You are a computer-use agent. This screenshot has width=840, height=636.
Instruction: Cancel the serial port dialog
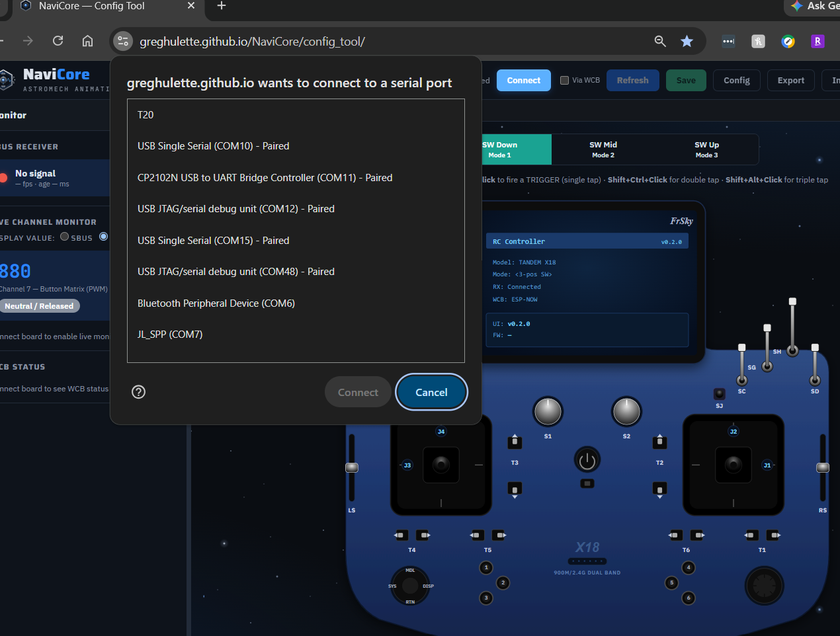[431, 392]
